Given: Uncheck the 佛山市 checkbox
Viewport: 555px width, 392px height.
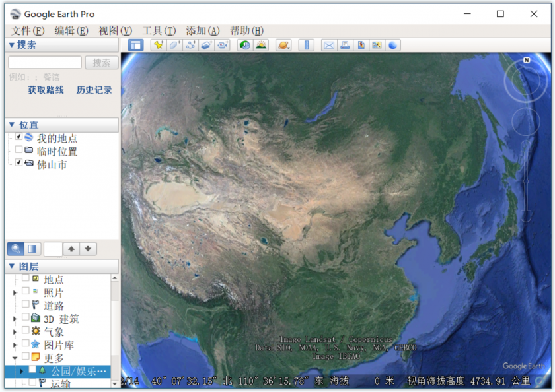Looking at the screenshot, I should (x=18, y=162).
